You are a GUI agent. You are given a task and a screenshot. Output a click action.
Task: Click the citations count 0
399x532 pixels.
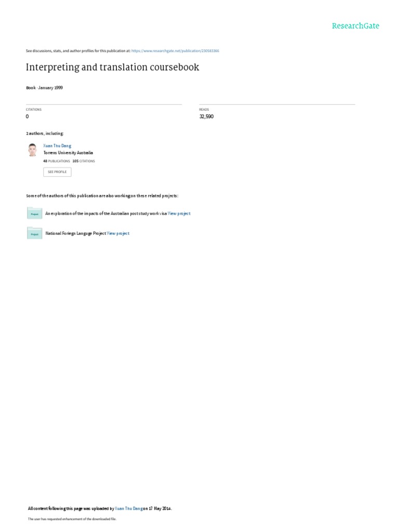pos(27,117)
